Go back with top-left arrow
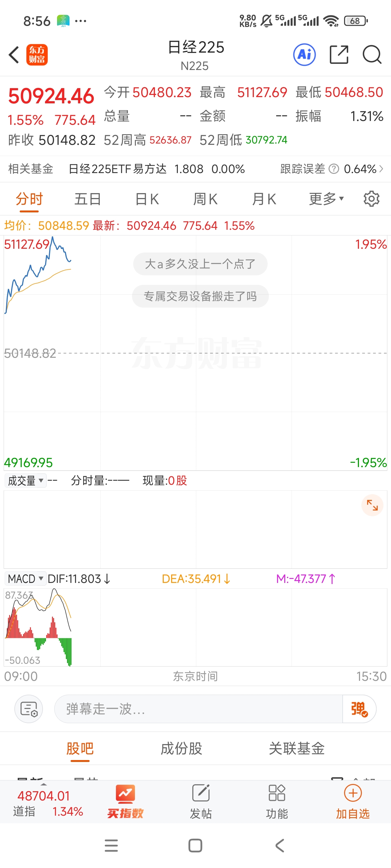391x868 pixels. pyautogui.click(x=14, y=55)
